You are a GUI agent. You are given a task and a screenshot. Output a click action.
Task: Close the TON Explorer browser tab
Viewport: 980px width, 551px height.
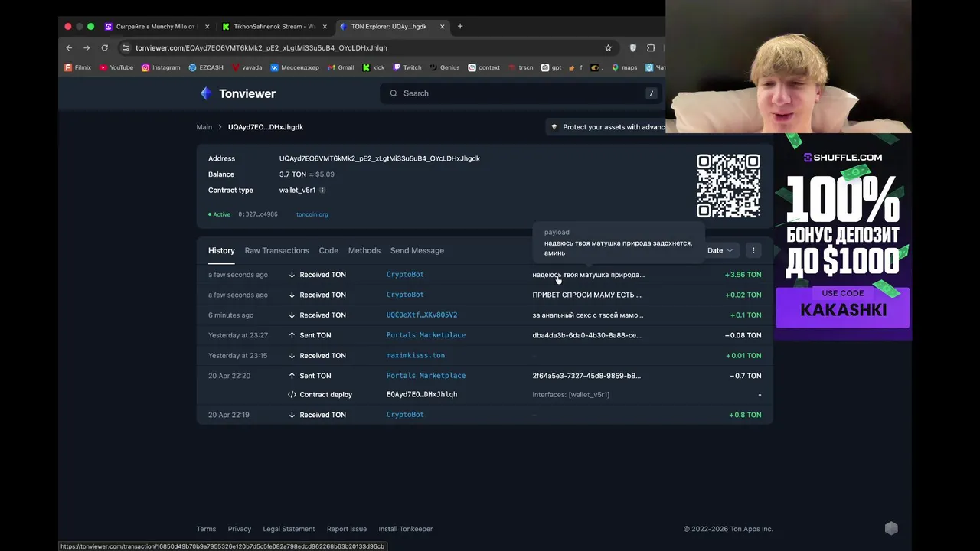[x=443, y=26]
